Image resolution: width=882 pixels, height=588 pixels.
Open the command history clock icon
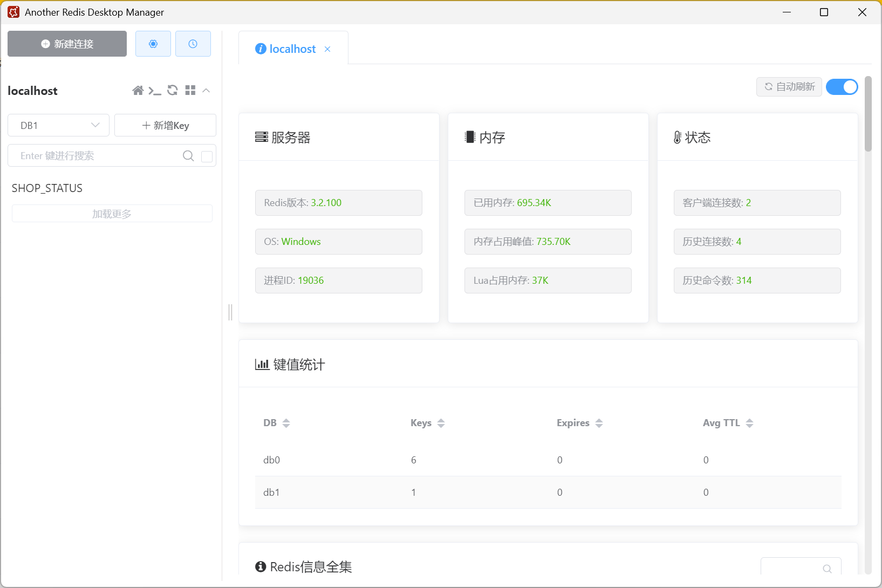point(193,44)
